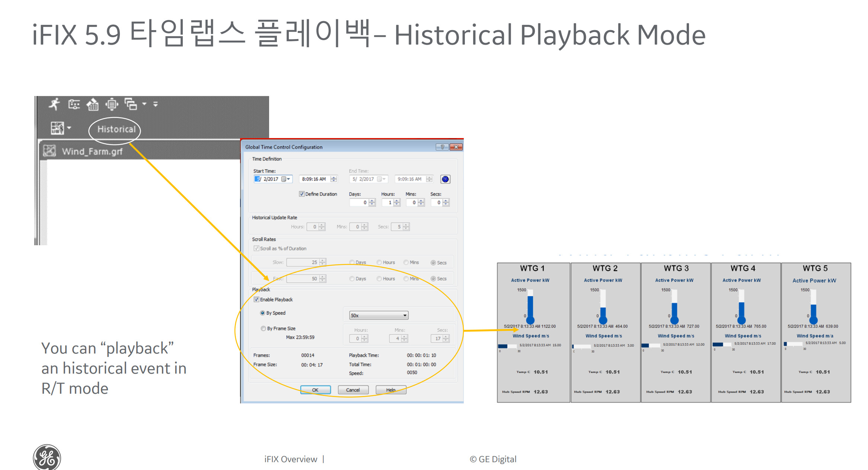Click the OK button in the dialog
This screenshot has height=470, width=868.
coord(315,390)
